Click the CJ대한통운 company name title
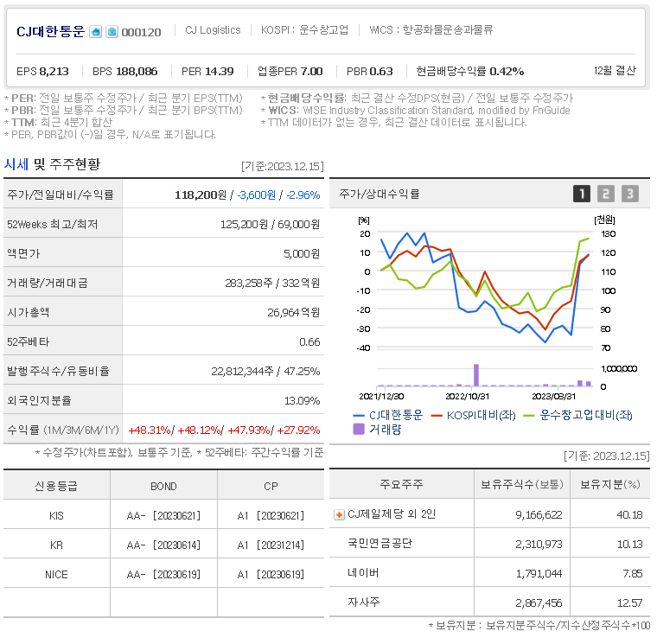Screen dimensions: 657x644 point(51,31)
